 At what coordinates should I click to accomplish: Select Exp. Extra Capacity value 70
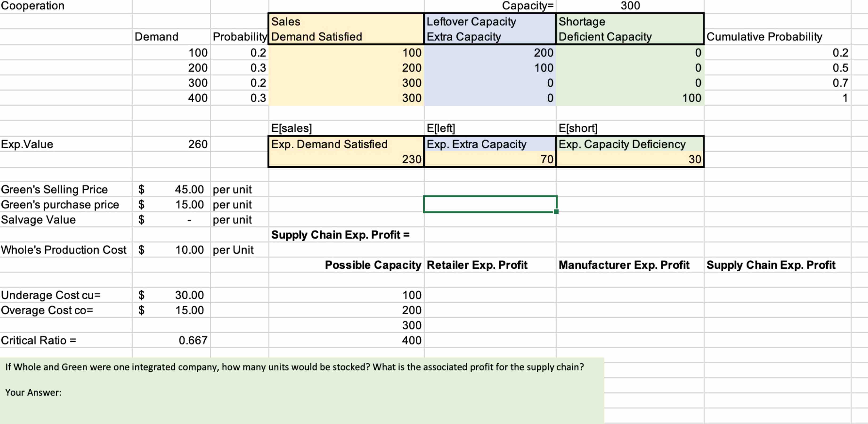490,159
